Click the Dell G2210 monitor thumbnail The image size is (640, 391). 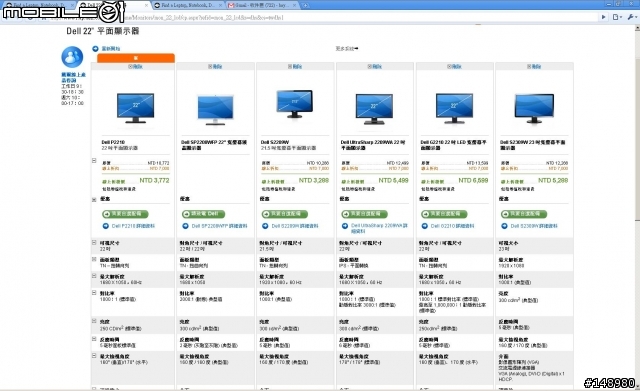click(454, 109)
